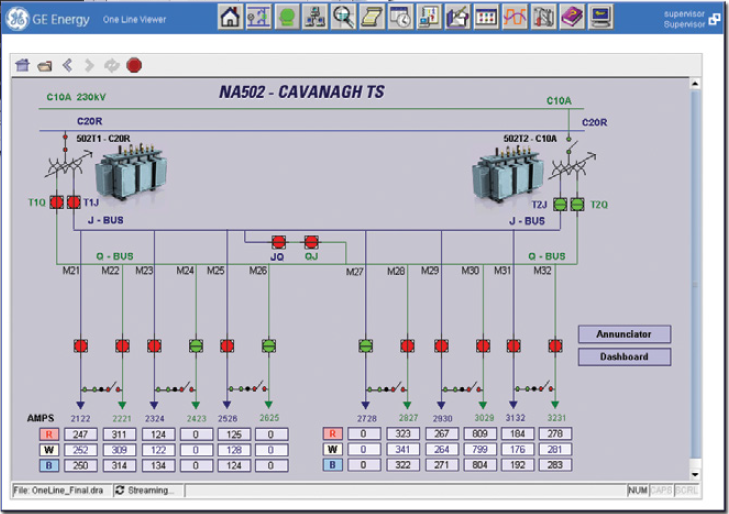729x514 pixels.
Task: Open the network topology computers icon
Action: [315, 17]
